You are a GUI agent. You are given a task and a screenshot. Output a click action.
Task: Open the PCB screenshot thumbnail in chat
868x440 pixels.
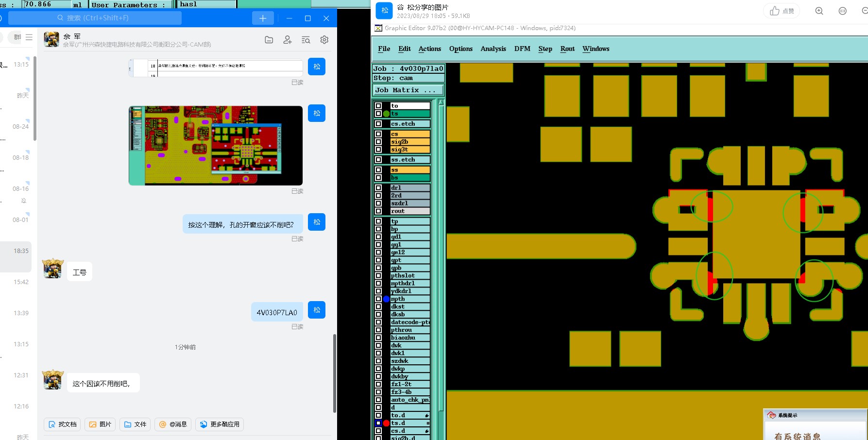coord(216,146)
